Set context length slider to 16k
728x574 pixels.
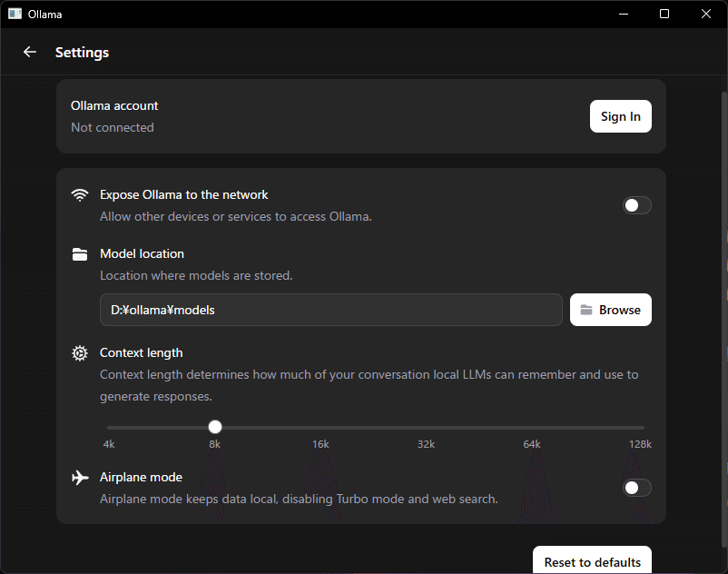[320, 427]
